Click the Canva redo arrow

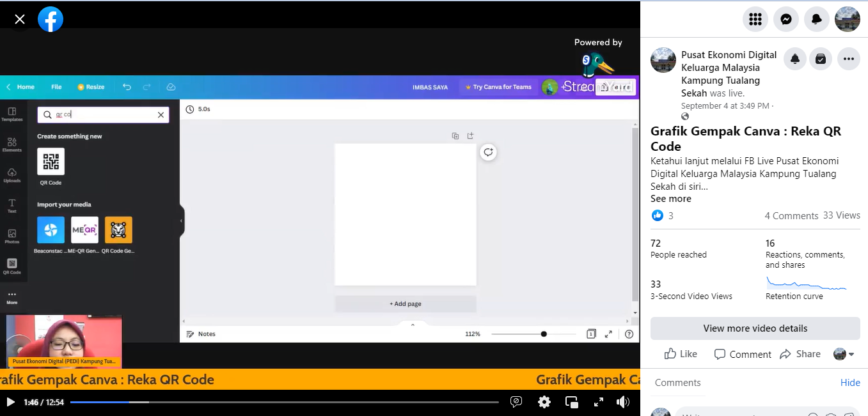[147, 87]
